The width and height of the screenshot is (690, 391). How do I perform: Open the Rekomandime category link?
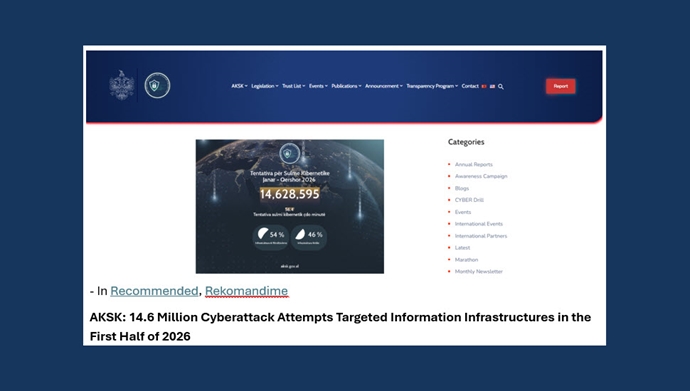pyautogui.click(x=246, y=291)
